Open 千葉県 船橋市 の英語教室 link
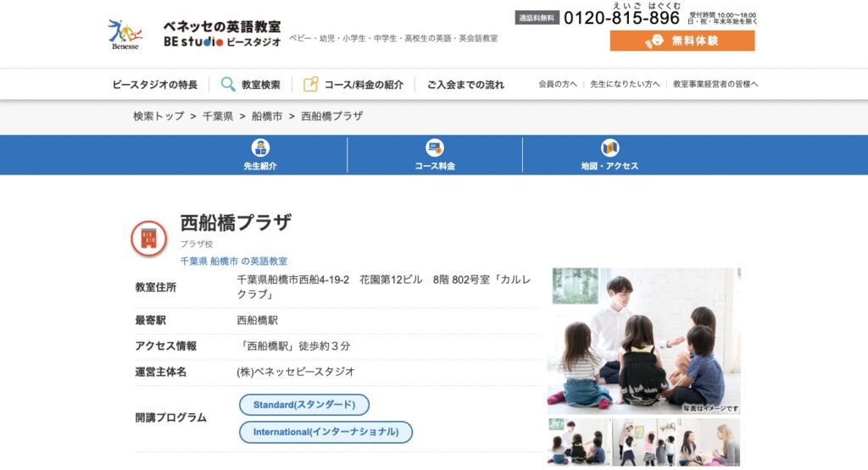The width and height of the screenshot is (868, 470). tap(234, 261)
